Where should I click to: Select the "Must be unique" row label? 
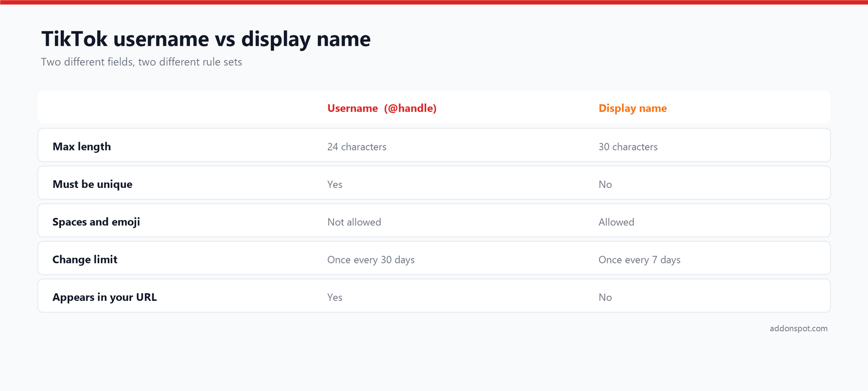(93, 184)
